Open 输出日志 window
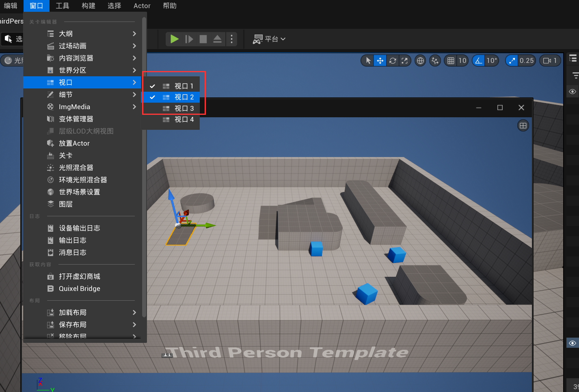The height and width of the screenshot is (392, 579). [x=82, y=240]
